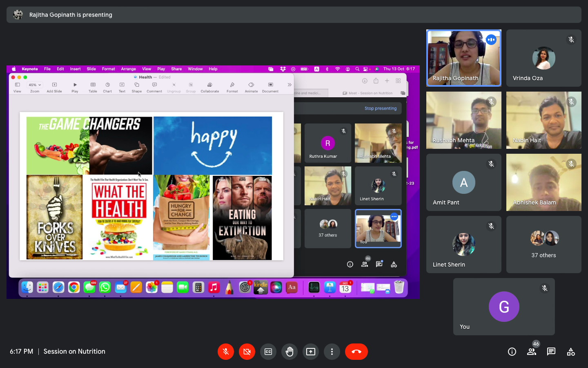Open the Animate inspector in Keynote
The height and width of the screenshot is (368, 588).
coord(251,87)
